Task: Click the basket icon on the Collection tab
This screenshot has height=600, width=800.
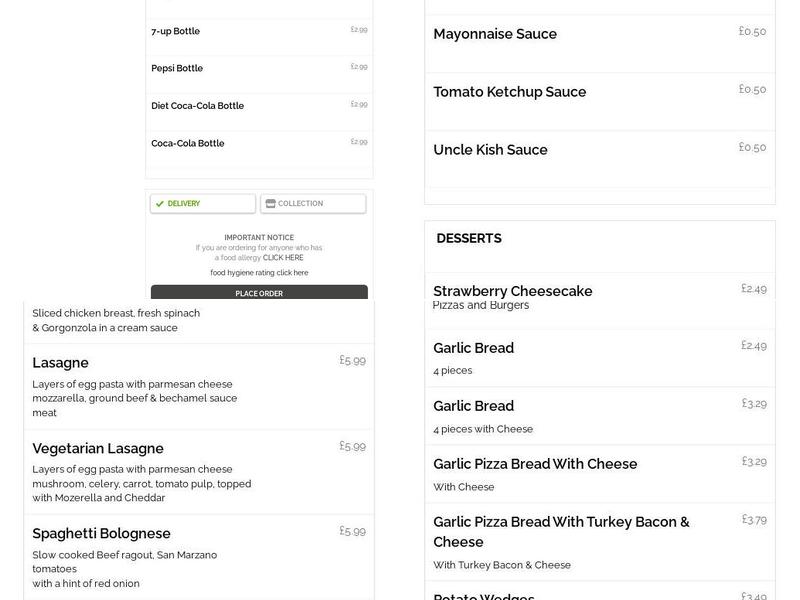Action: pyautogui.click(x=268, y=203)
